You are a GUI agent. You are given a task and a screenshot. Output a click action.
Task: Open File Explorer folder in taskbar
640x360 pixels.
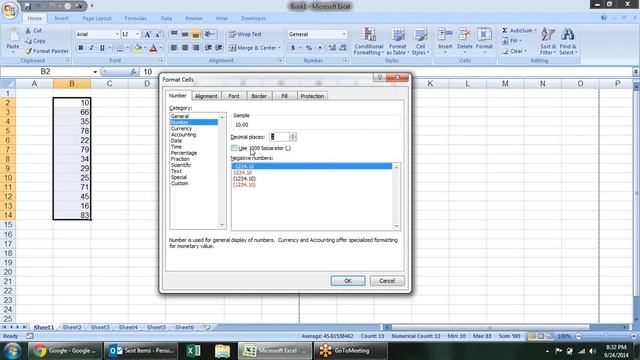click(x=222, y=351)
